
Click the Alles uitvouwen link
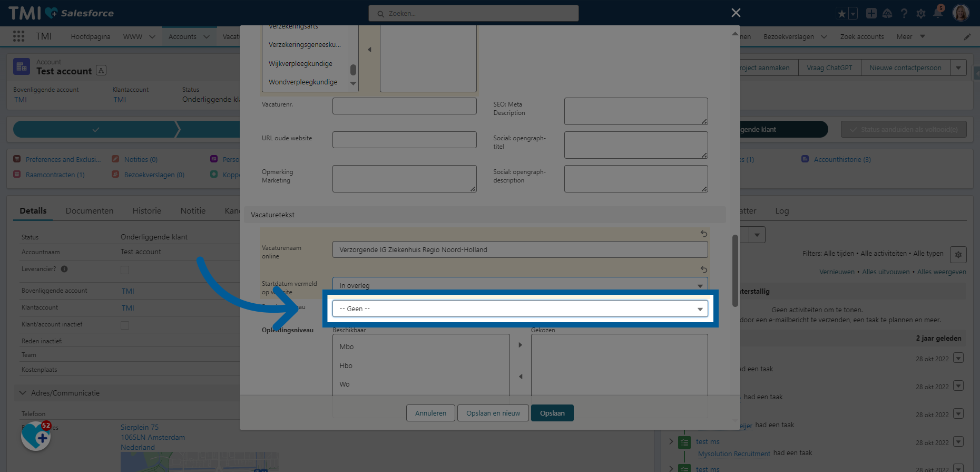coord(886,272)
